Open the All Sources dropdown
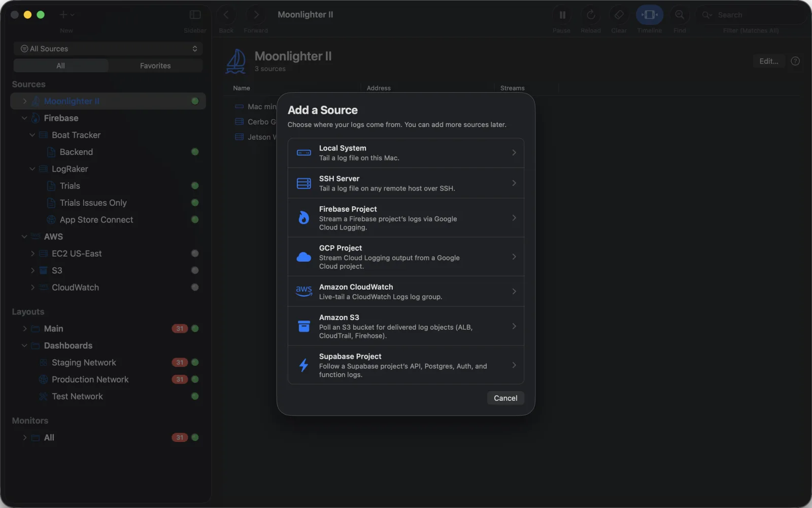 coord(108,49)
